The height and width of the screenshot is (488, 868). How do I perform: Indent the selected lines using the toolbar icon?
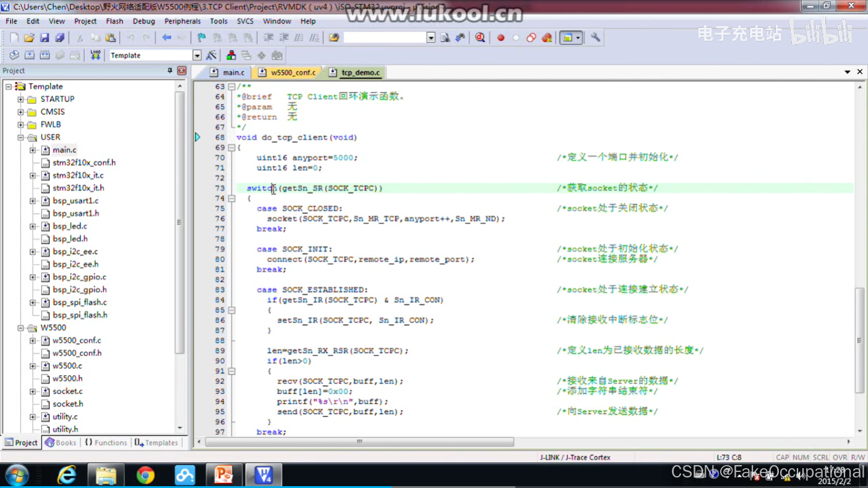(x=269, y=38)
